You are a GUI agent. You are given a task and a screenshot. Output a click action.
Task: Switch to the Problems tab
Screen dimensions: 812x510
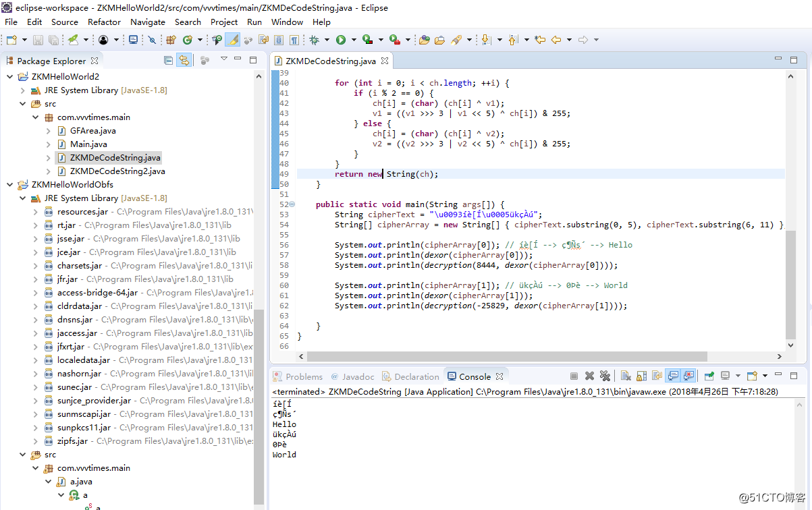(x=298, y=376)
